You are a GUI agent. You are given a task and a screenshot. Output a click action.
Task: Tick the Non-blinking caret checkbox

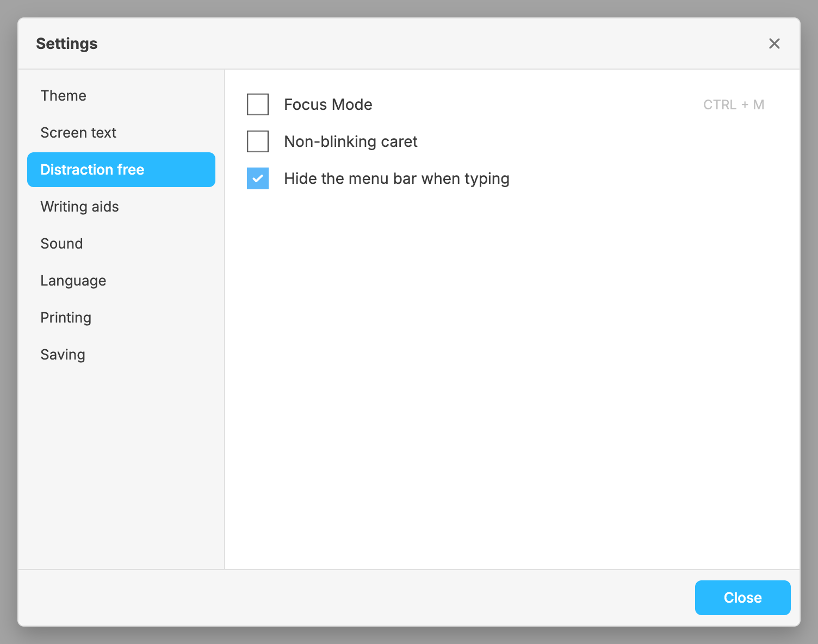click(258, 141)
